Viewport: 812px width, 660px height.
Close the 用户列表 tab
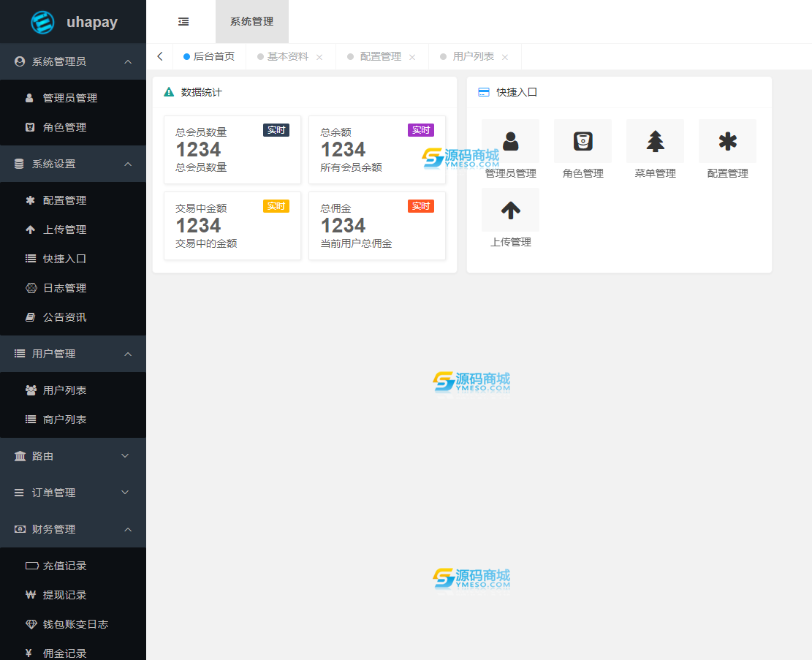[x=505, y=57]
